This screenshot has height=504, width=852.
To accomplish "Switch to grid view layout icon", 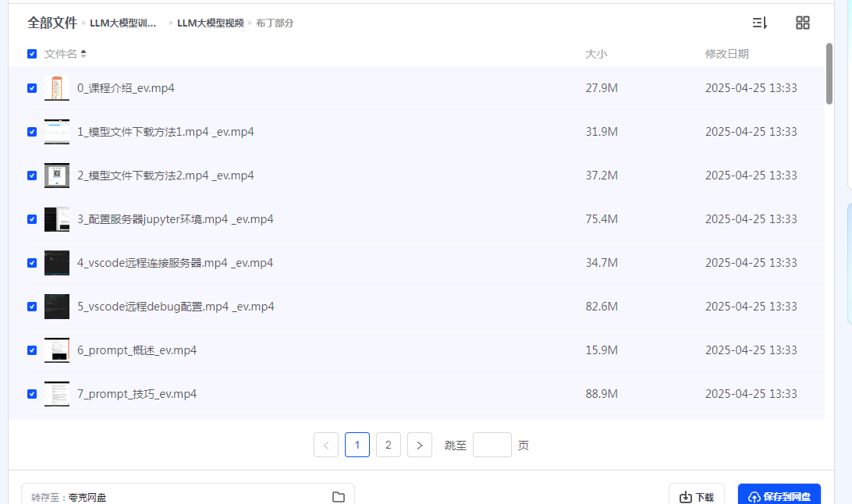I will pyautogui.click(x=802, y=23).
